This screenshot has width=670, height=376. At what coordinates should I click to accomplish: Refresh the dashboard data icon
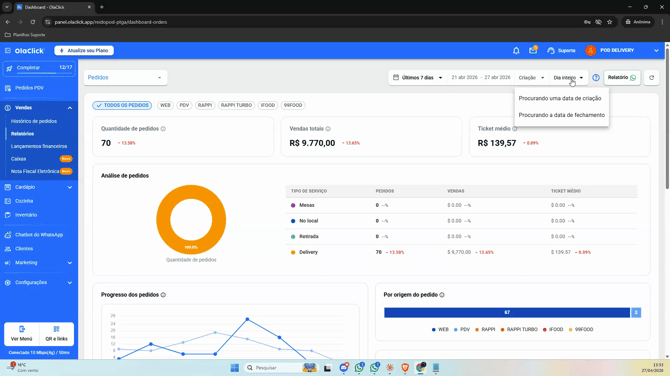652,78
